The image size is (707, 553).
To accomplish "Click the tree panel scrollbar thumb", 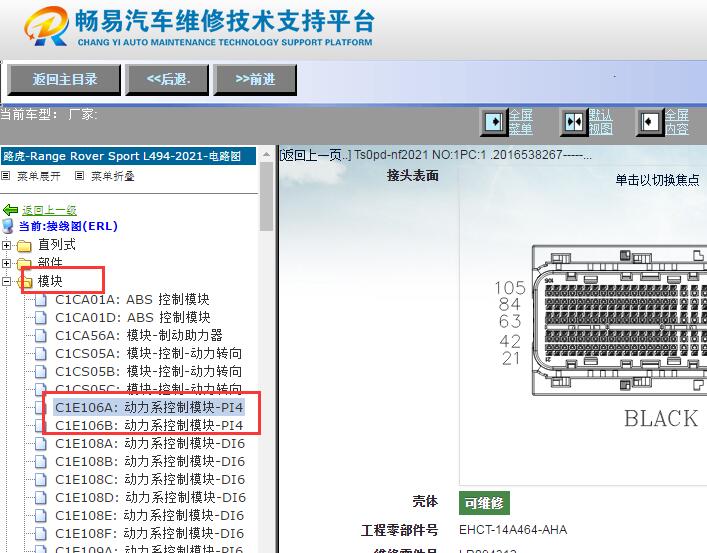I will tap(266, 196).
